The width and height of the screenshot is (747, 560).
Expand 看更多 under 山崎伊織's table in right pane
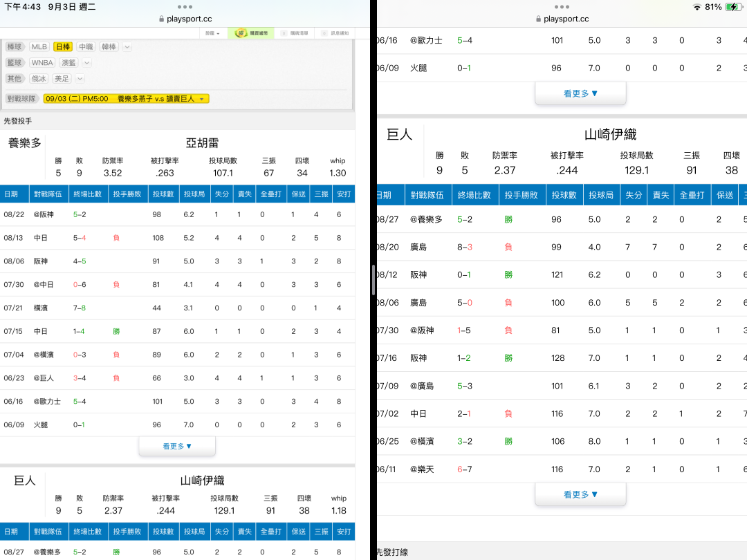tap(580, 494)
